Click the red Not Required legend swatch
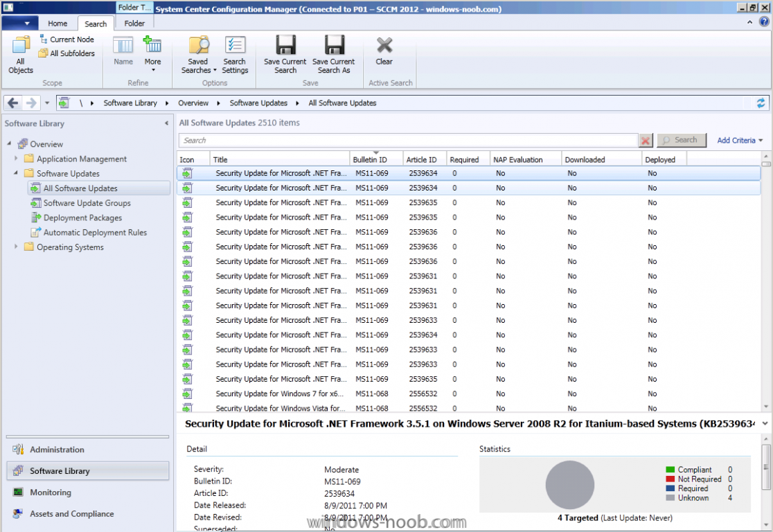The width and height of the screenshot is (773, 532). pos(670,479)
